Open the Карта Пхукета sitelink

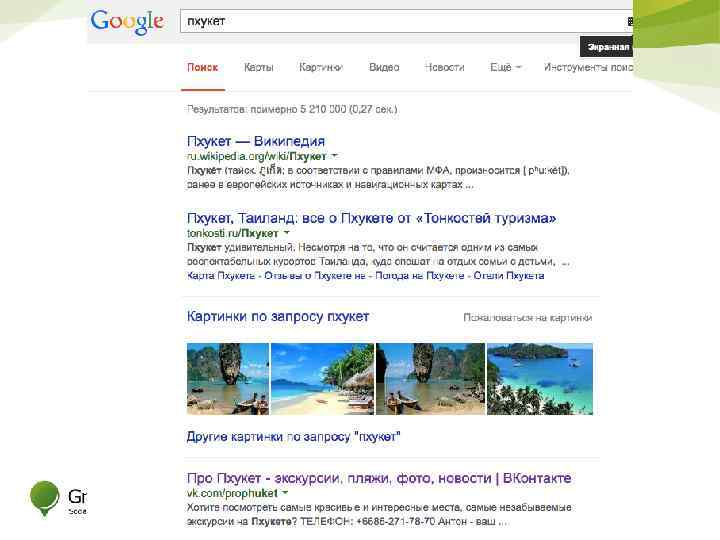tap(221, 276)
